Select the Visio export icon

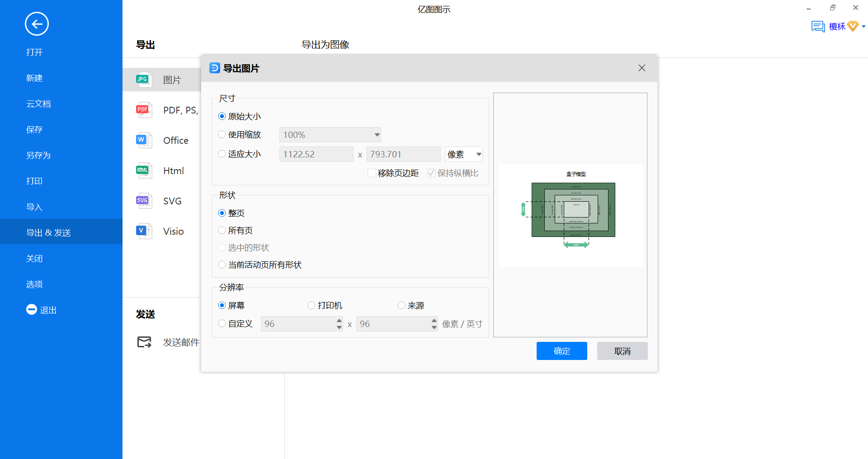click(144, 231)
